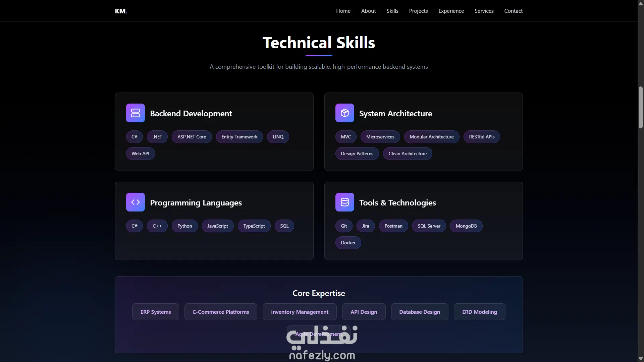
Task: Navigate to the Contact page link
Action: 513,11
